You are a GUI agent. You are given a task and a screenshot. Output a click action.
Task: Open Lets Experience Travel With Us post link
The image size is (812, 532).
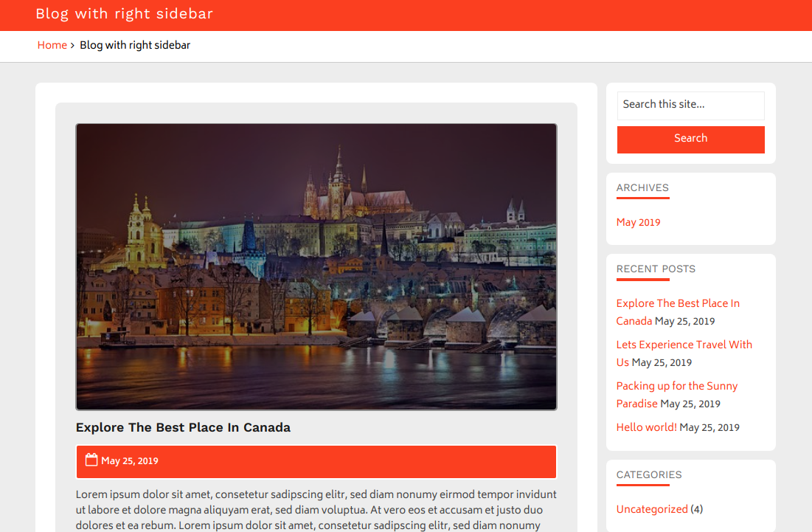(684, 353)
